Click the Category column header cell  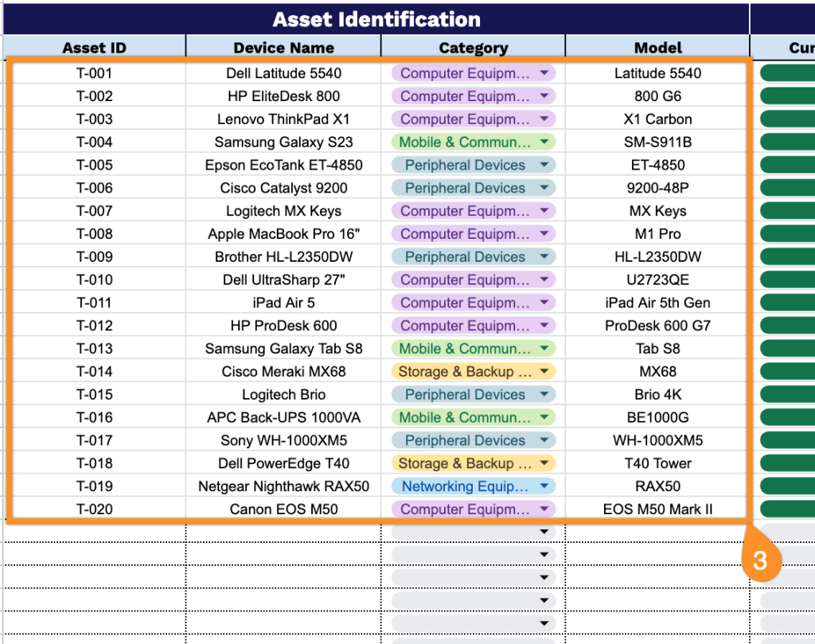click(x=473, y=48)
